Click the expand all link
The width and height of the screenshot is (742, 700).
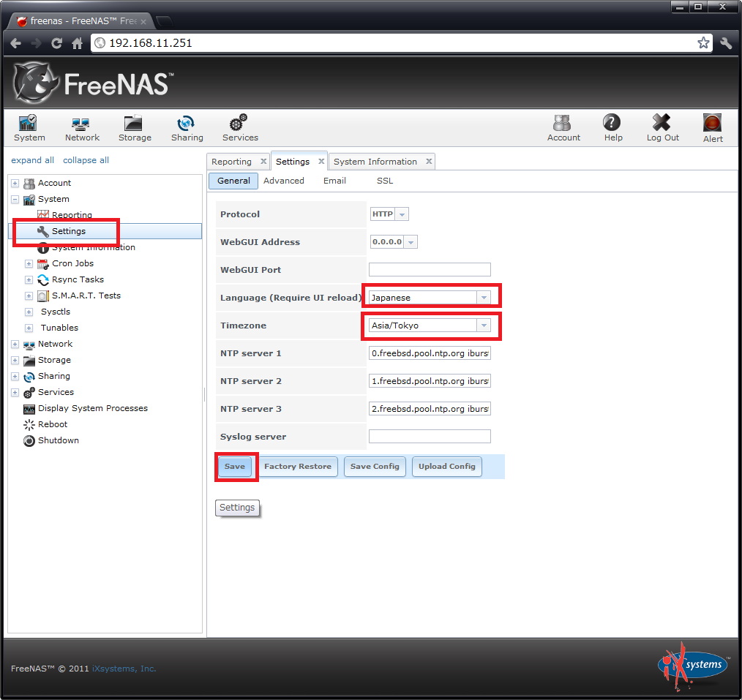pyautogui.click(x=33, y=160)
